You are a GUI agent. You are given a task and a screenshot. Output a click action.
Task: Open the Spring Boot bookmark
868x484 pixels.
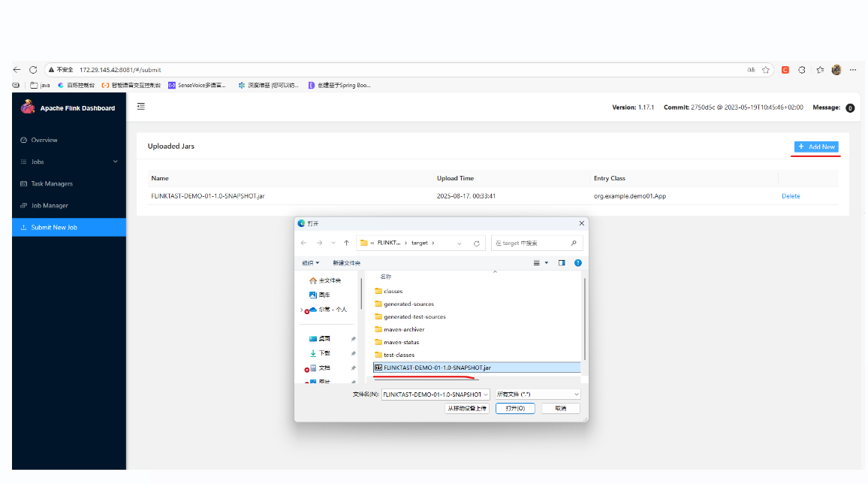(x=339, y=85)
